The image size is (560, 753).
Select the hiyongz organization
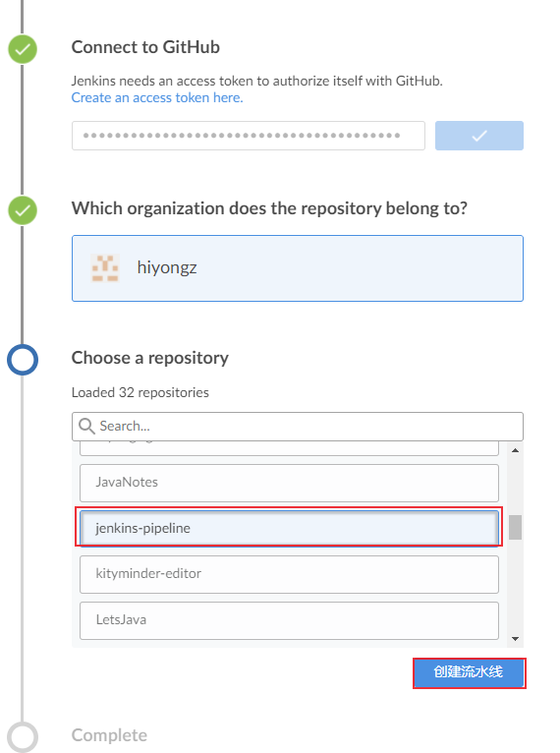pos(298,268)
